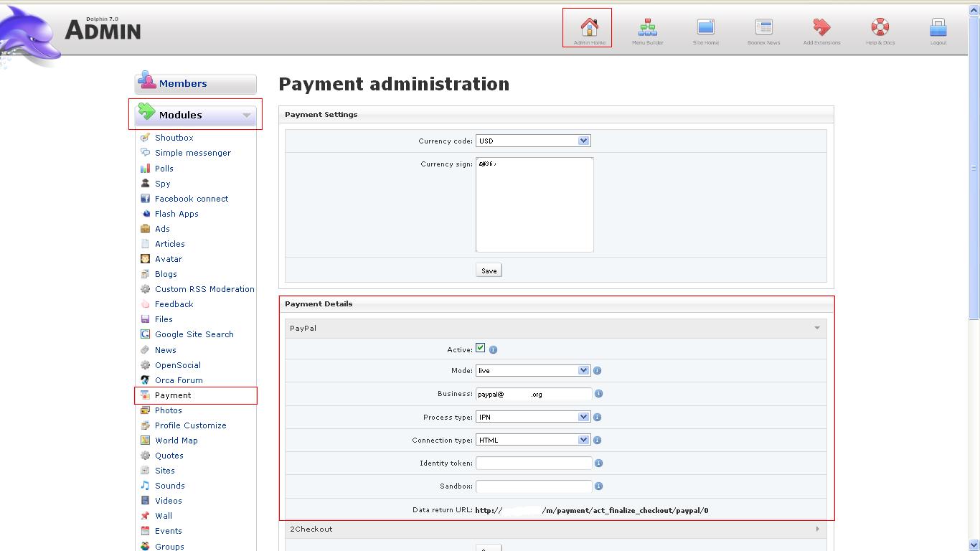Image resolution: width=980 pixels, height=551 pixels.
Task: Open Admin Home icon in top toolbar
Action: coord(589,29)
